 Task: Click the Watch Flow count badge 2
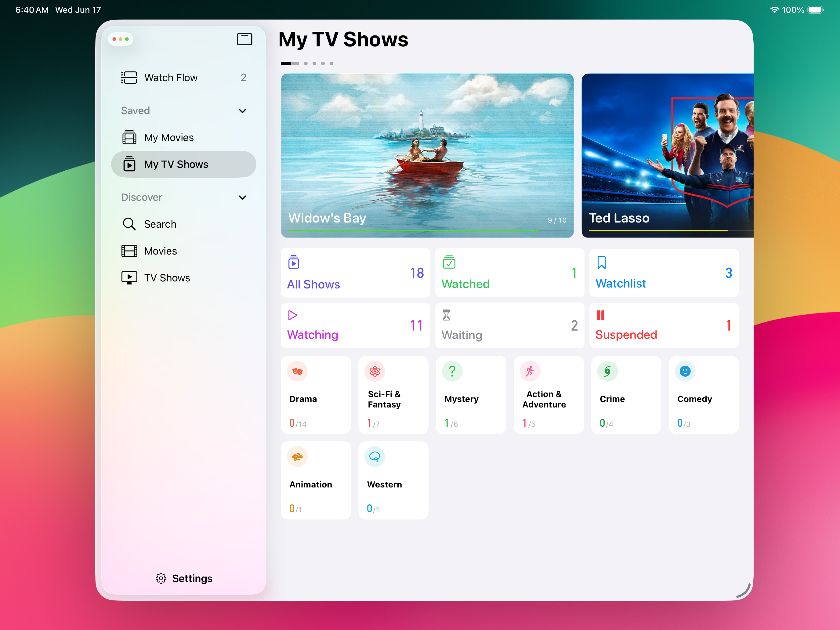(x=243, y=78)
